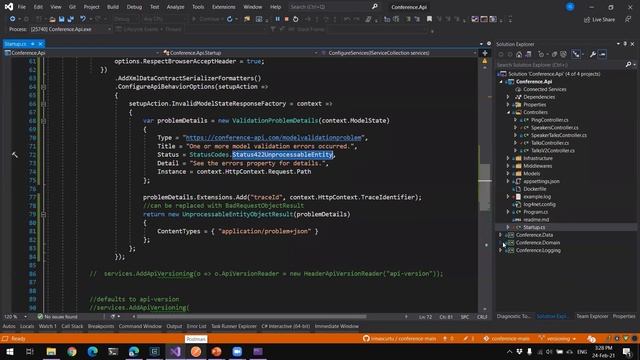The width and height of the screenshot is (640, 360).
Task: Open Solution Explorer Properties wrench icon
Action: point(593,54)
